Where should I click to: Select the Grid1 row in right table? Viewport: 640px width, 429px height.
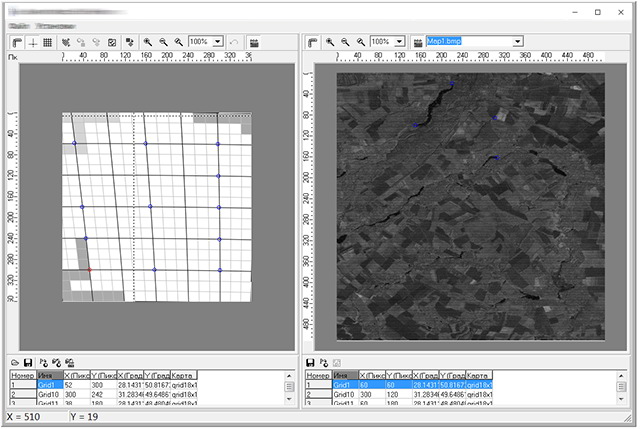(399, 385)
